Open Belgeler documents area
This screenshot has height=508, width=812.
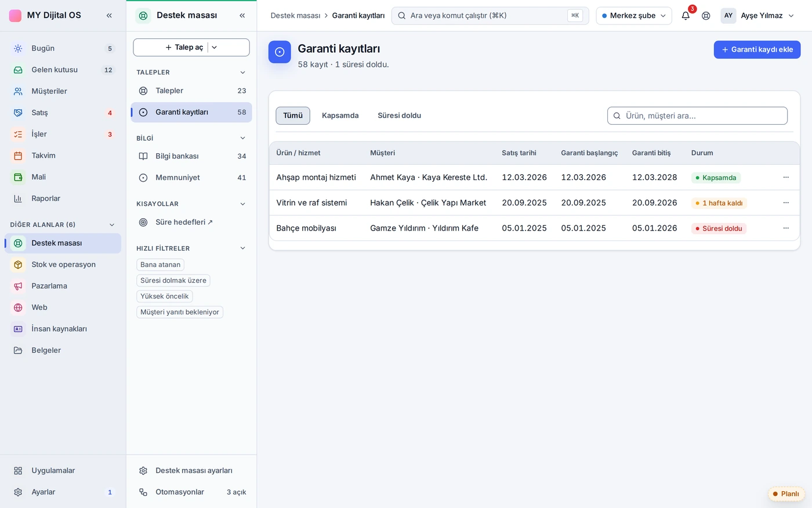click(x=63, y=351)
